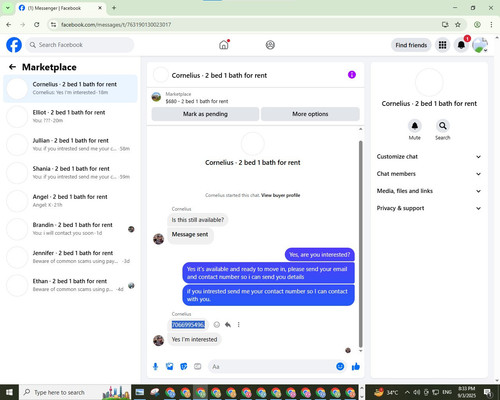Click the Windows taskbar search box
Screen dimensions: 500x400
[x=75, y=392]
